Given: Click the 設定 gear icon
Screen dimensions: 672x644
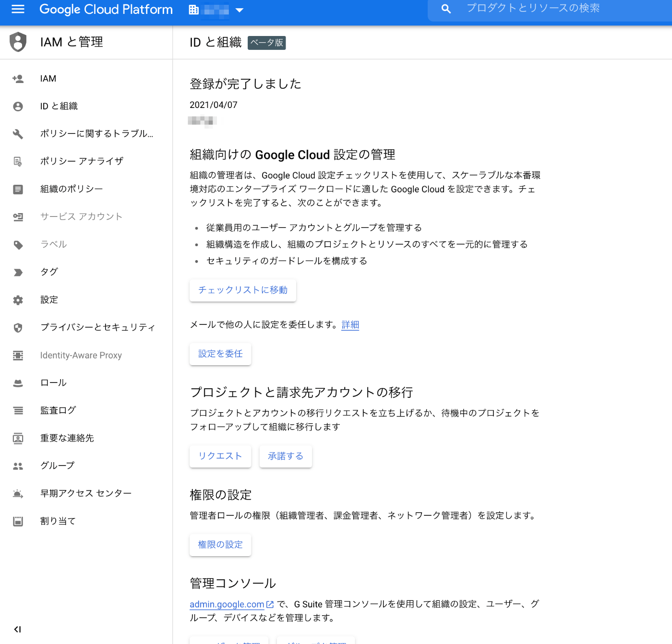Looking at the screenshot, I should (x=18, y=300).
